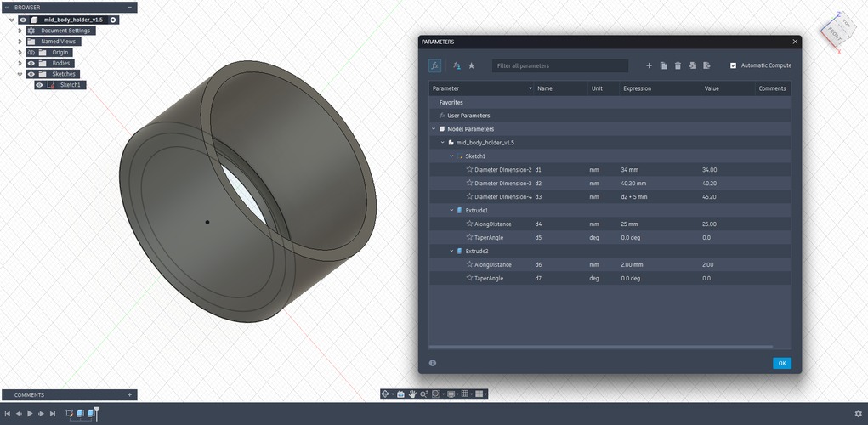868x425 pixels.
Task: Collapse Sketch1 parameter group
Action: tap(451, 156)
